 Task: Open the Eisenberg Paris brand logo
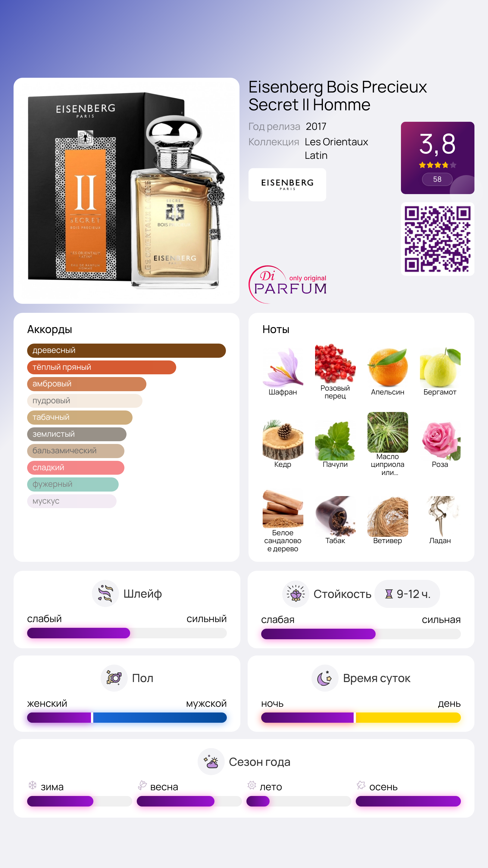pos(287,185)
